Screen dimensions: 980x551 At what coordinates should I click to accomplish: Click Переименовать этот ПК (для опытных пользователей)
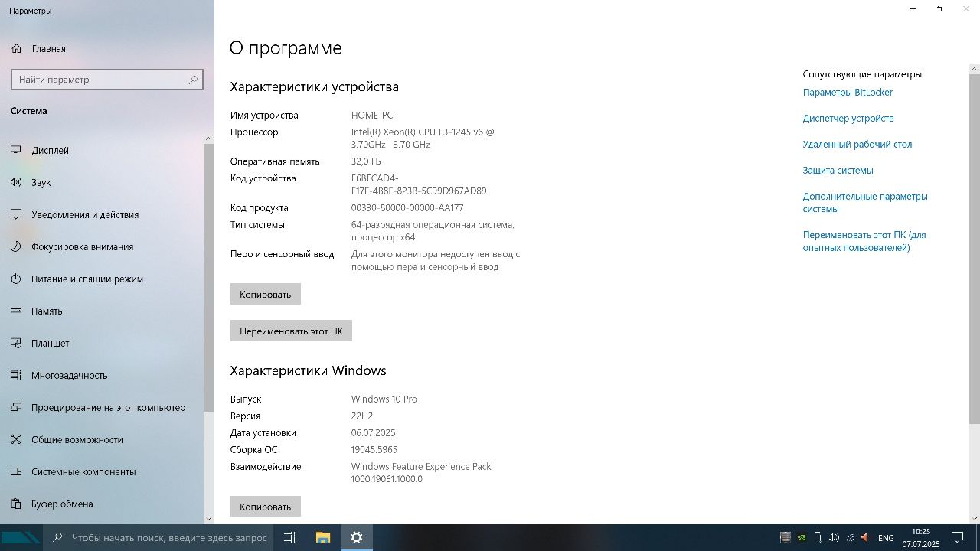pyautogui.click(x=864, y=241)
